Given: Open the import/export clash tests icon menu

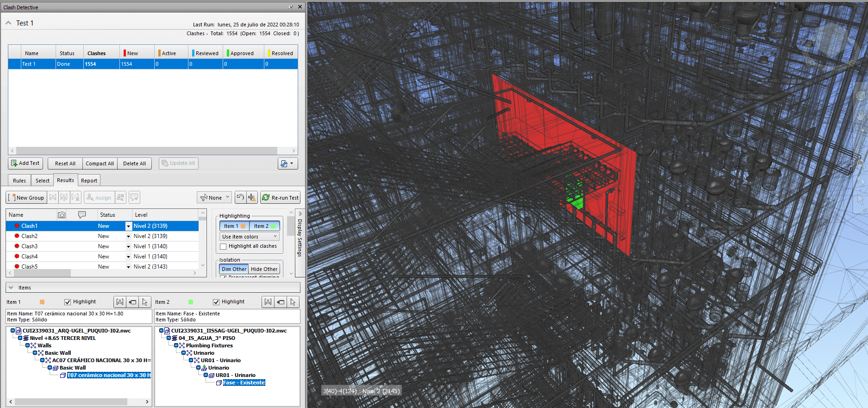Looking at the screenshot, I should pos(287,163).
